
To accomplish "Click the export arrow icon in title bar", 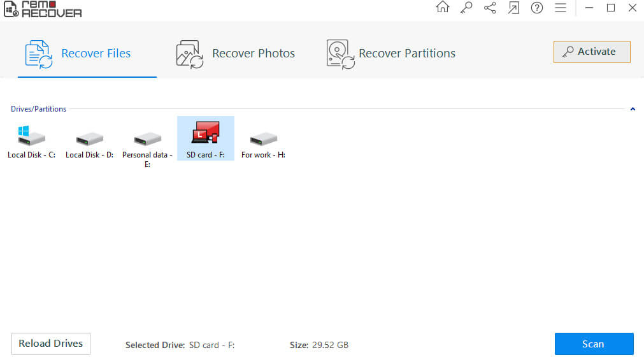I will point(513,8).
